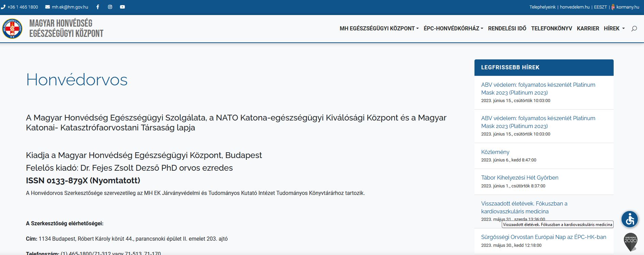The image size is (644, 255).
Task: Click the Felelős kiadó Dr. Fejes Zsolt line
Action: pos(129,168)
